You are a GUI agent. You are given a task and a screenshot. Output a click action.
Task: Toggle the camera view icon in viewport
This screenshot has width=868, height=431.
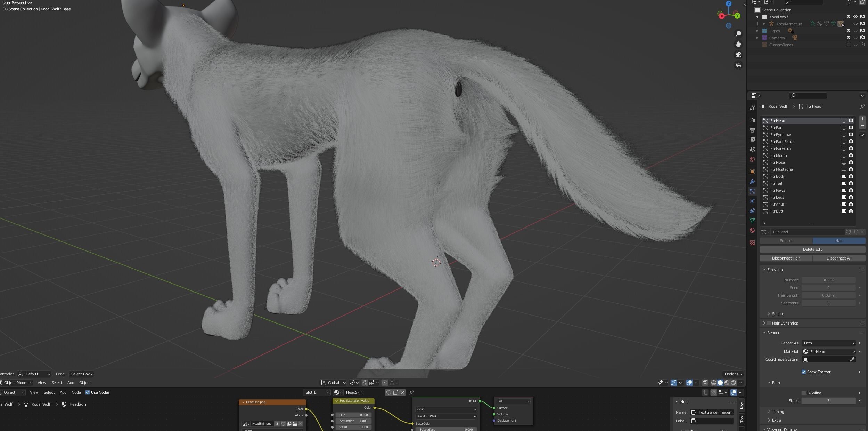738,55
